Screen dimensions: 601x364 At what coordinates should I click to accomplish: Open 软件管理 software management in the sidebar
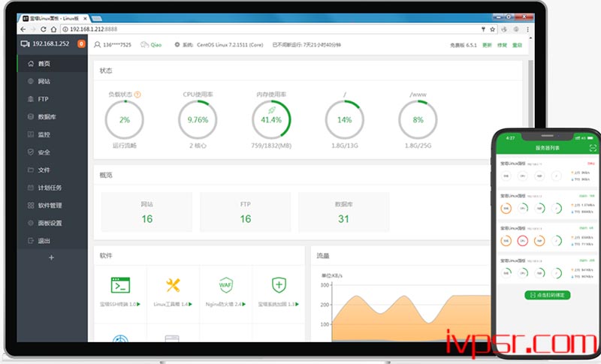point(53,206)
